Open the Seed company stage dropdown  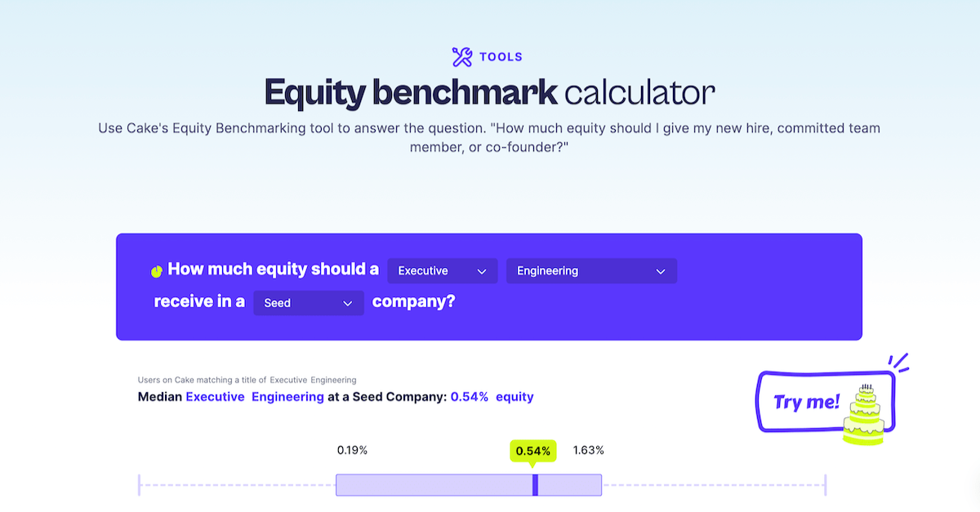coord(308,302)
